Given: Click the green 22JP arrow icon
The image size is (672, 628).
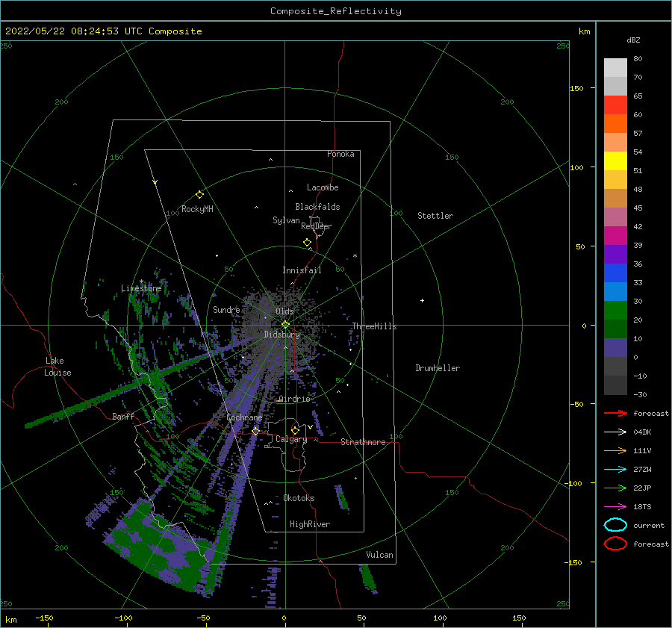Looking at the screenshot, I should 615,488.
